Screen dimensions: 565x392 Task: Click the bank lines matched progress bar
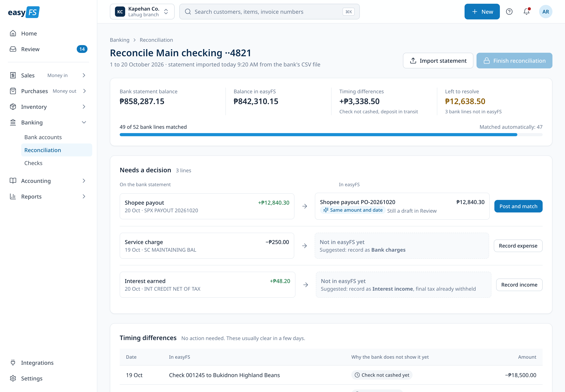(331, 135)
